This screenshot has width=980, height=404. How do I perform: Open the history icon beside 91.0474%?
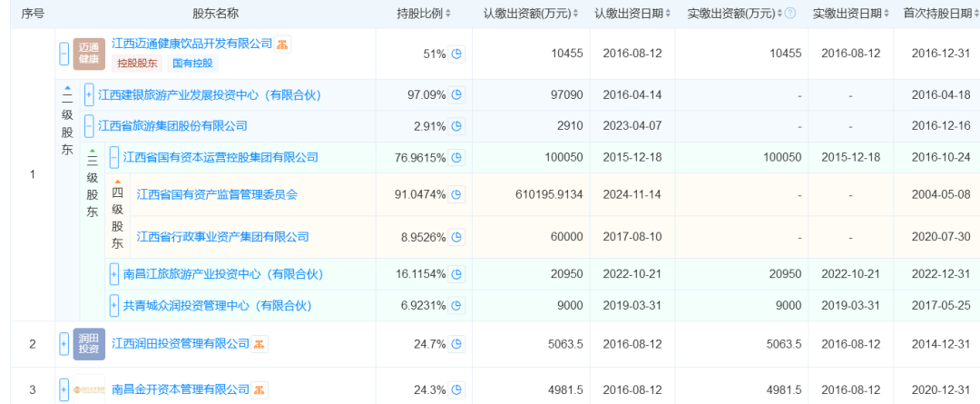[x=457, y=193]
